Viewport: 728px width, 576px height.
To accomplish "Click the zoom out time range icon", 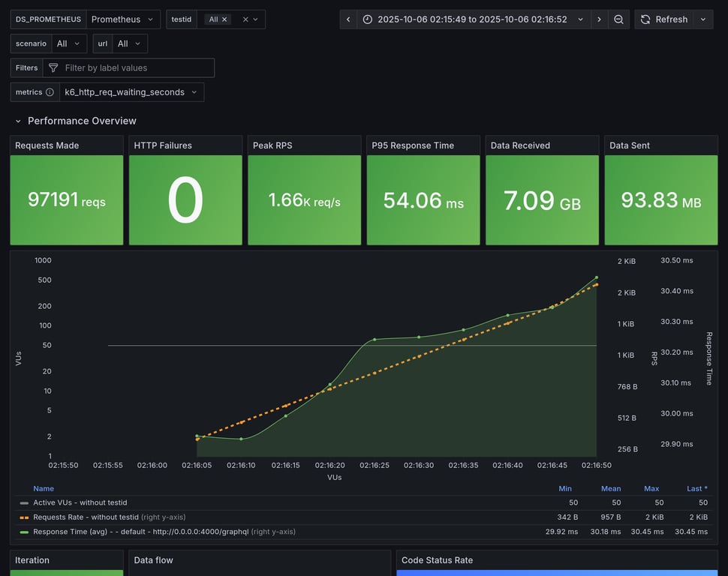I will [x=618, y=19].
